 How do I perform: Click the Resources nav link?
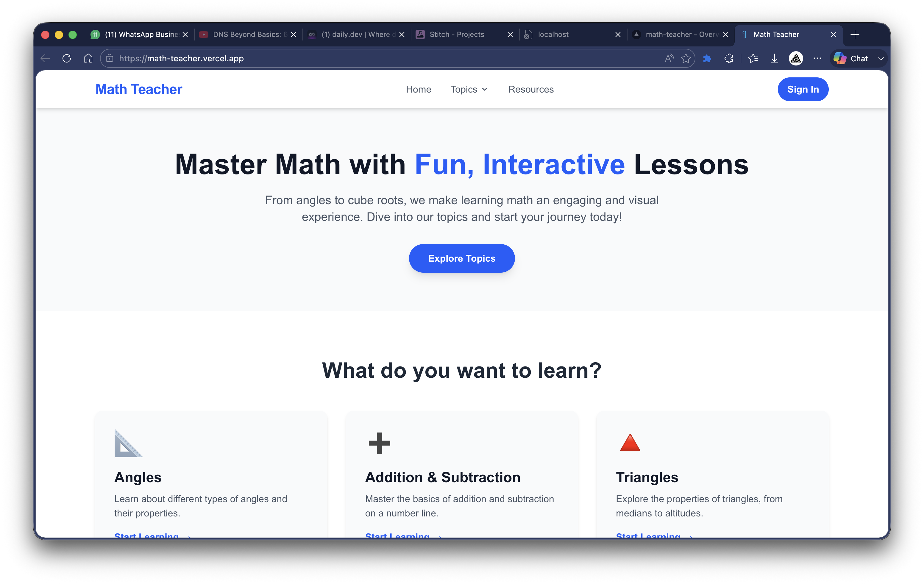click(x=531, y=89)
